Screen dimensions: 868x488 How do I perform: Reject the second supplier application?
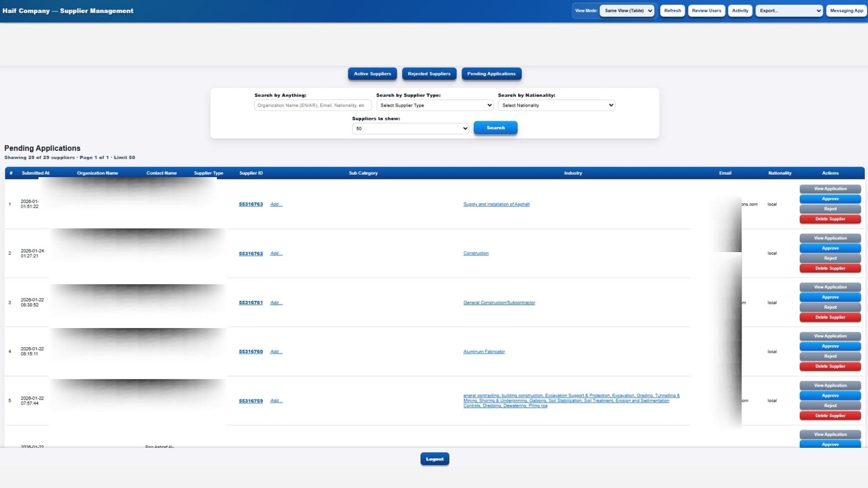[830, 258]
